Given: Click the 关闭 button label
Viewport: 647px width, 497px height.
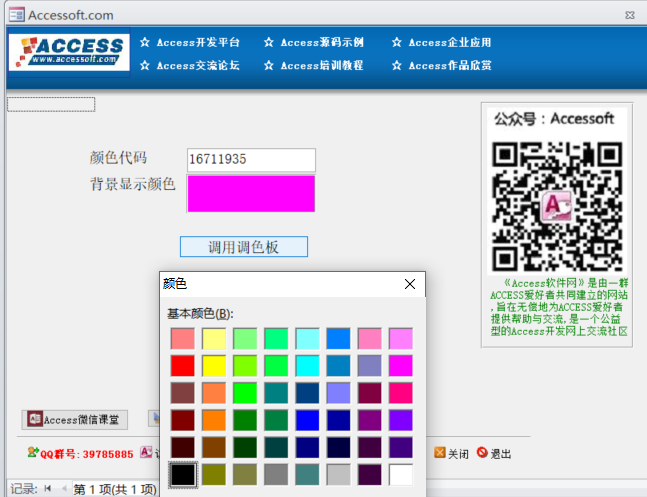Looking at the screenshot, I should (458, 454).
